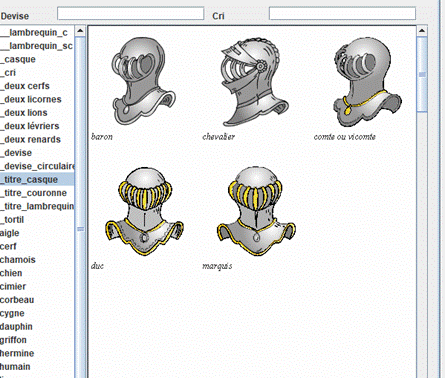
Task: Click into the Devise text field
Action: click(130, 14)
